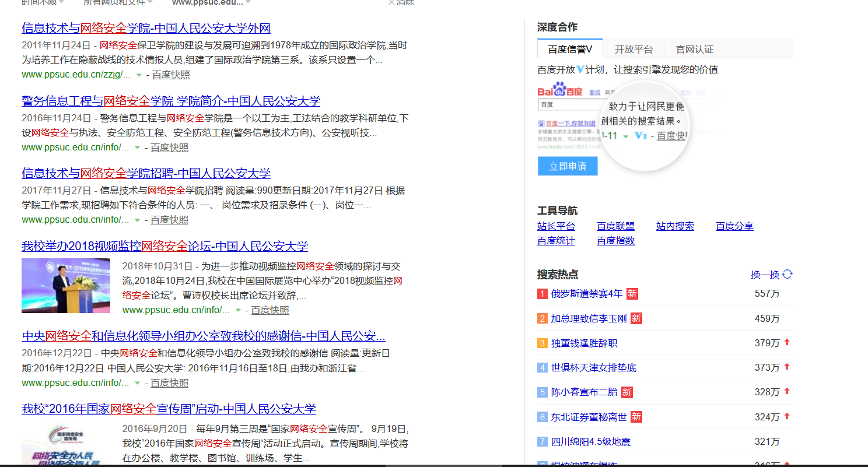This screenshot has height=467, width=868.
Task: Open result 信息技术与网络安全学院-中国人民公安大学外网
Action: [146, 28]
